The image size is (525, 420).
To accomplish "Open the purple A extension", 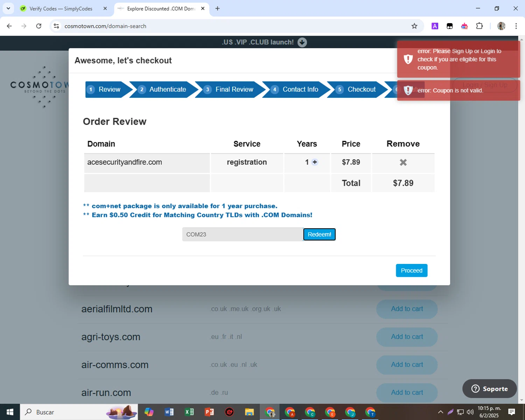I will 435,26.
